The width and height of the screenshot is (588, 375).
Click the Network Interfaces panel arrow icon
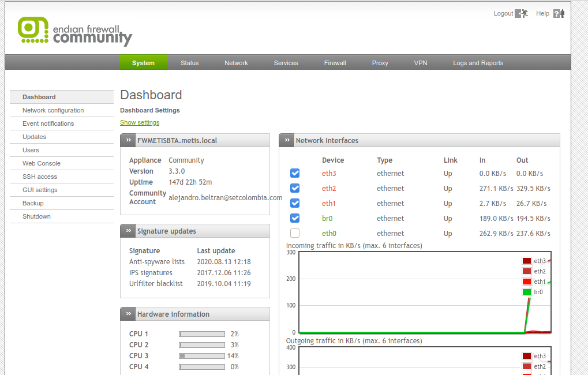[287, 140]
